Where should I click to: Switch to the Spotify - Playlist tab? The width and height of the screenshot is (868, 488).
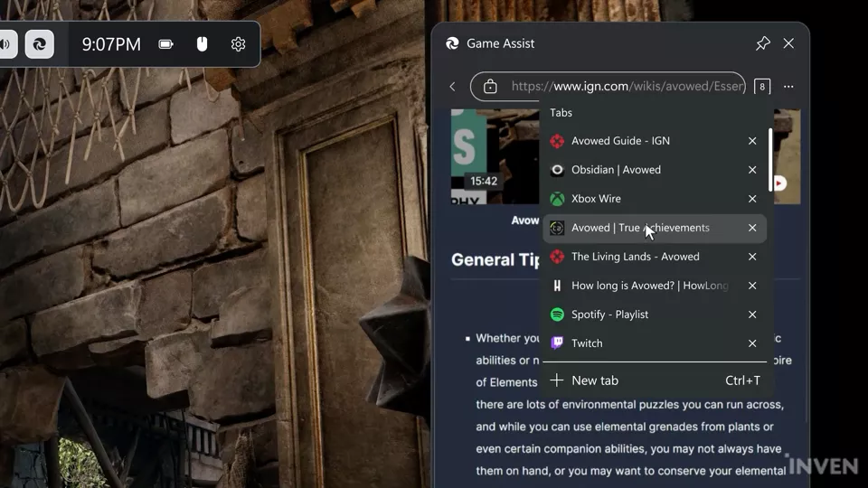[x=655, y=314]
